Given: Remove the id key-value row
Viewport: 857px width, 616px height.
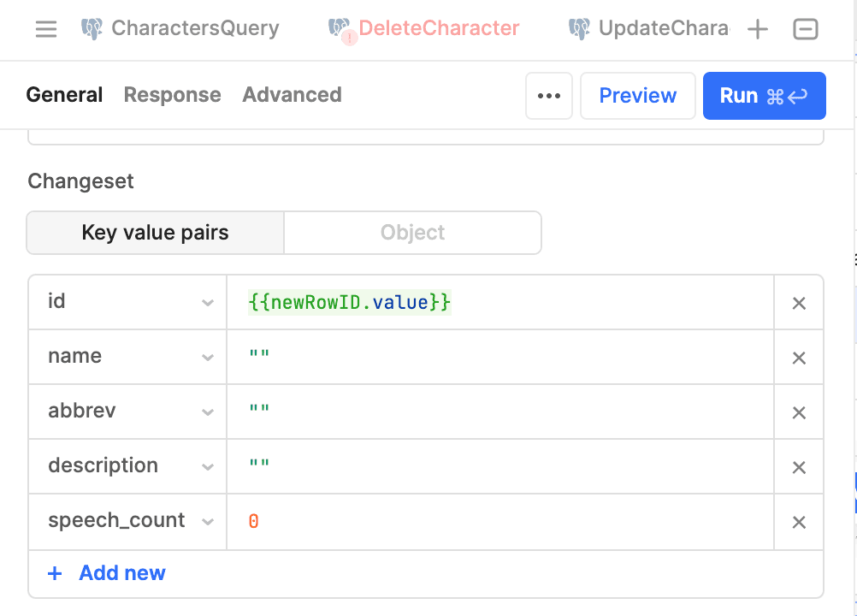Looking at the screenshot, I should (799, 303).
